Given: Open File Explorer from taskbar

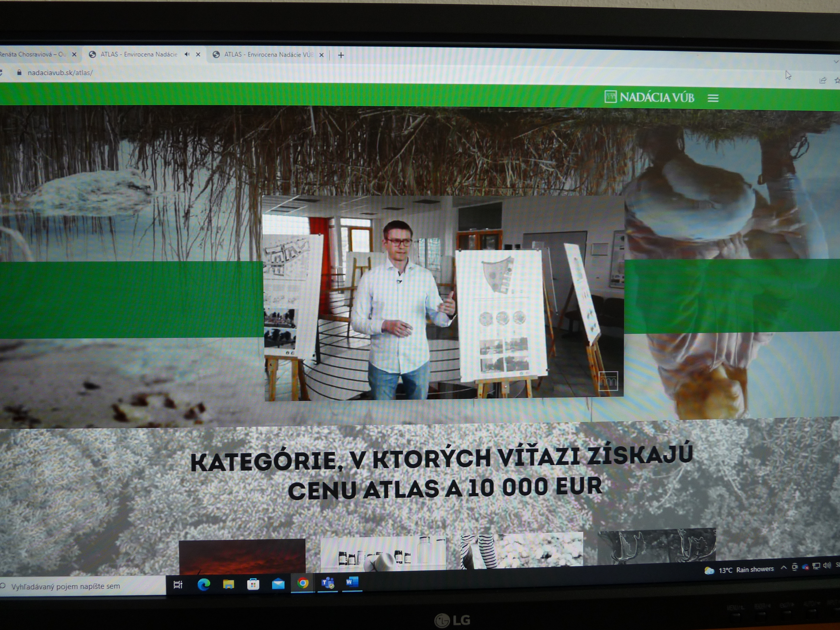Looking at the screenshot, I should pos(228,584).
